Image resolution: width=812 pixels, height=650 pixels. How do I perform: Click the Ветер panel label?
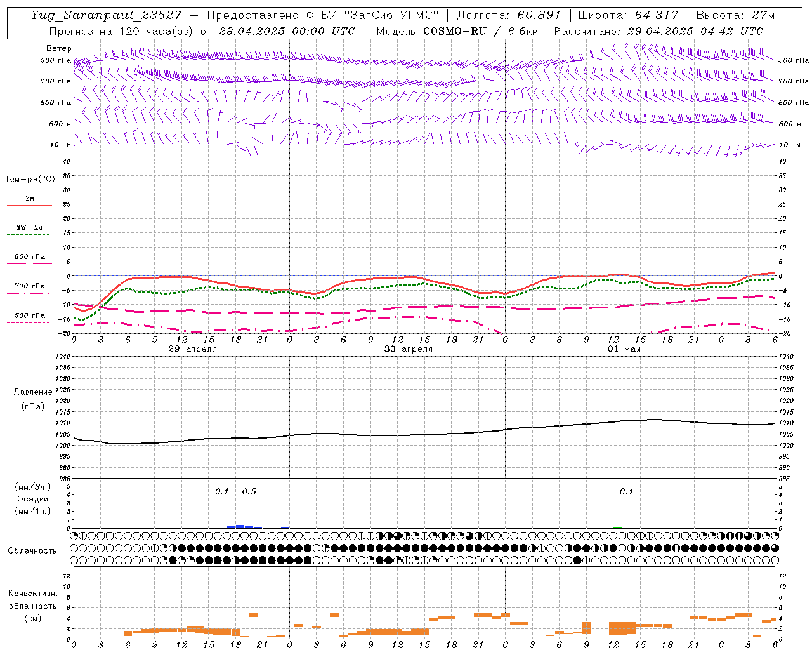[58, 48]
